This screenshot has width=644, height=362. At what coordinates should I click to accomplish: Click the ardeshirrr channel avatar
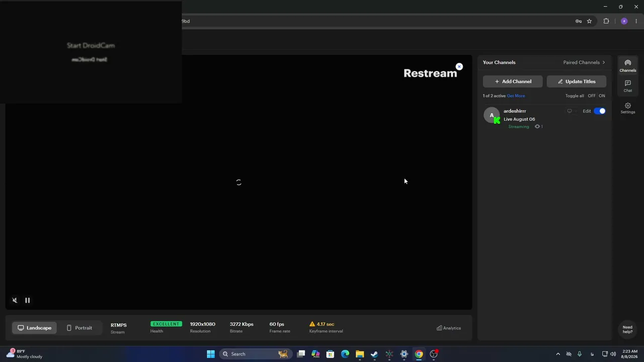(492, 115)
